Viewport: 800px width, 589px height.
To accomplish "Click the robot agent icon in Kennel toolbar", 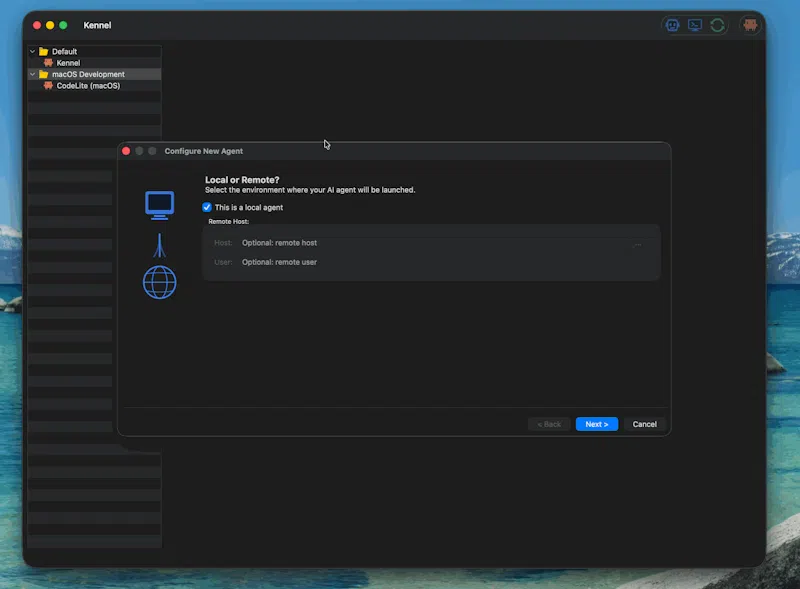I will click(672, 25).
